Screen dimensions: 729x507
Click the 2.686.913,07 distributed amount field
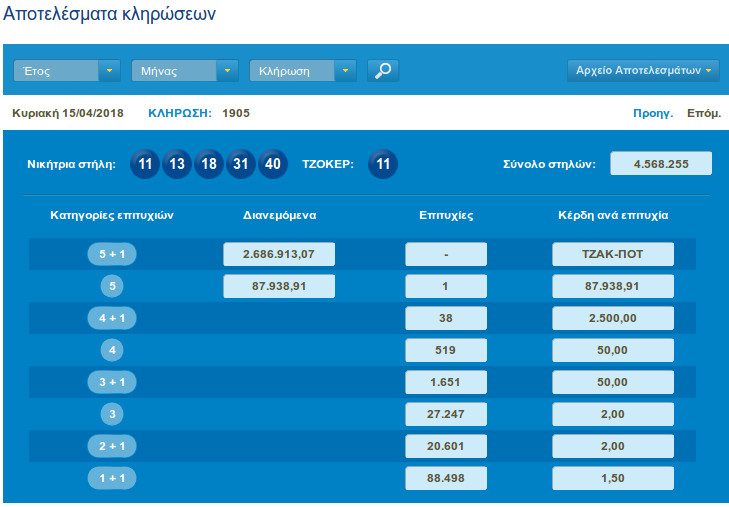(279, 254)
